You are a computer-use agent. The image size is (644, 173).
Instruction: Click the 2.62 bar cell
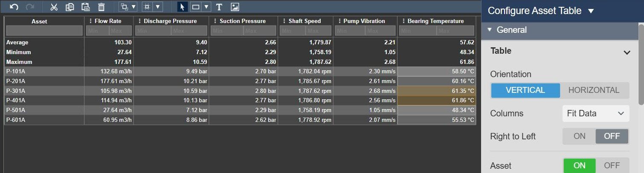[x=244, y=120]
